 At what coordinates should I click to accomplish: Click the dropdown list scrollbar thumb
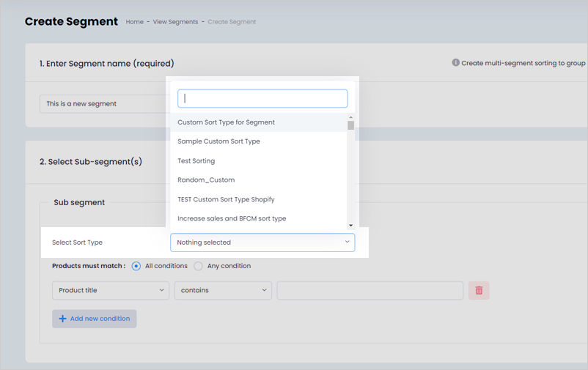click(351, 125)
